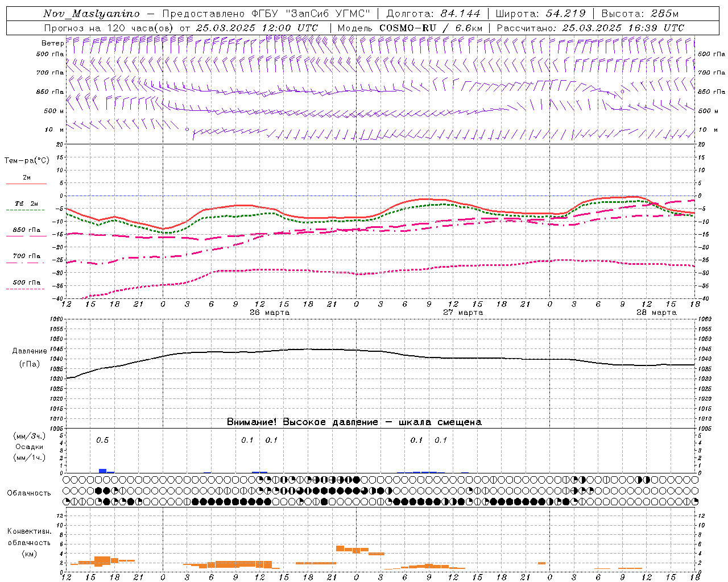The width and height of the screenshot is (728, 582).
Task: Click the warning Внимание! Высокое давление — шкала смещена
Action: 354,422
